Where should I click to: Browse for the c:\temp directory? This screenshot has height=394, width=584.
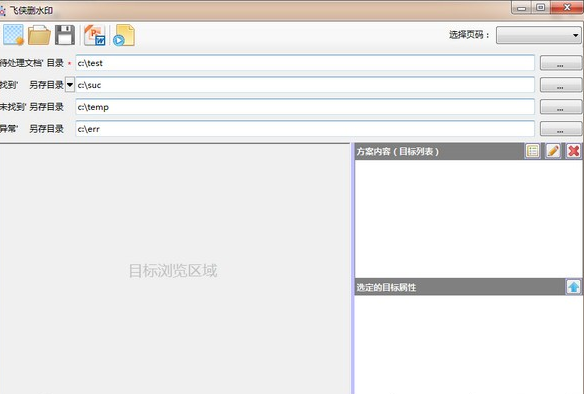point(561,107)
